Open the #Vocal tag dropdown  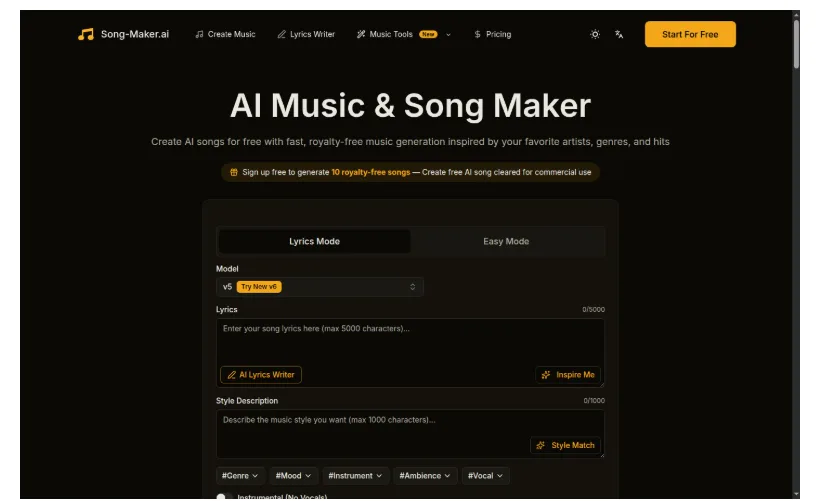(x=486, y=476)
